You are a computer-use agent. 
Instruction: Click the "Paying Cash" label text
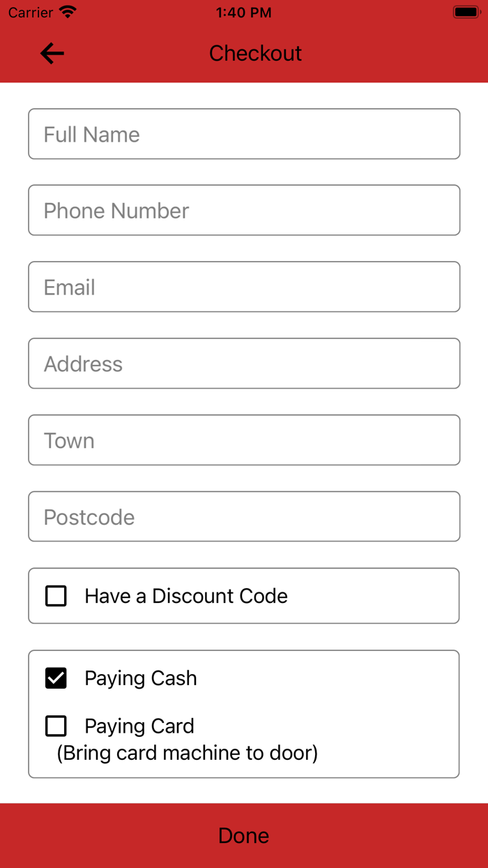tap(141, 678)
